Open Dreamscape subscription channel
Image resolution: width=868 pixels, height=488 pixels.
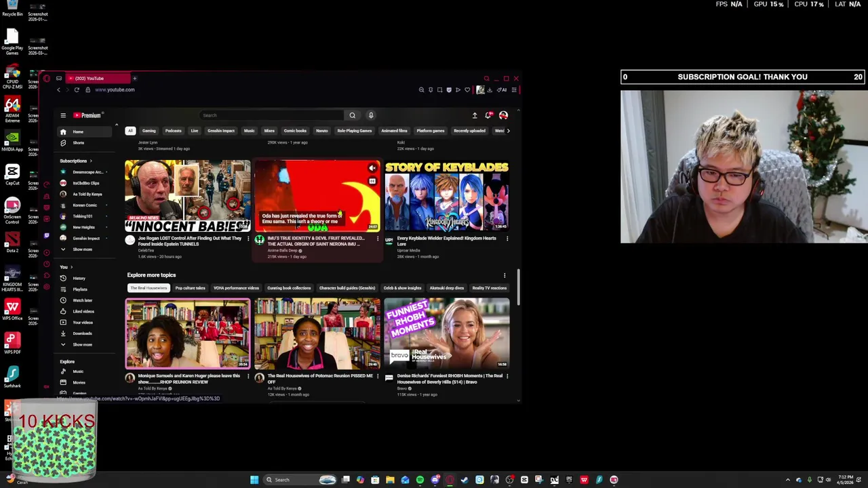(83, 172)
